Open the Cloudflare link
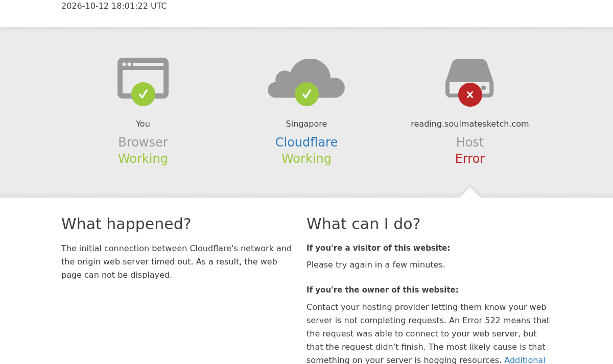The image size is (613, 364). tap(306, 142)
